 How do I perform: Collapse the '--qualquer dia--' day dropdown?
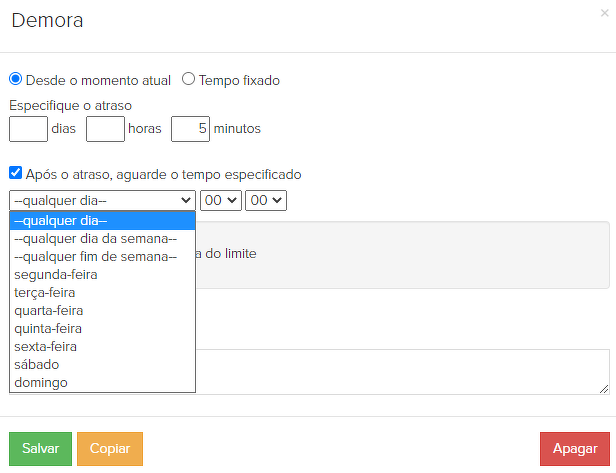coord(101,200)
